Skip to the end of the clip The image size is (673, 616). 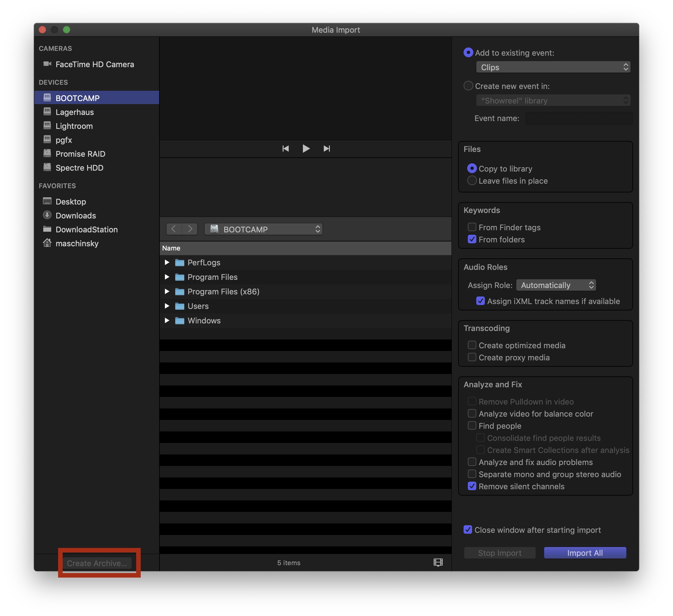coord(327,149)
